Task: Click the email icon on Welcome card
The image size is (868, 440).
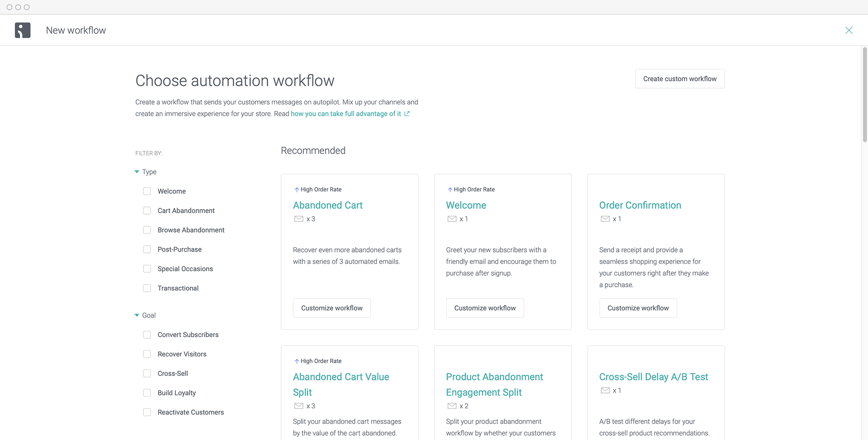Action: [452, 219]
